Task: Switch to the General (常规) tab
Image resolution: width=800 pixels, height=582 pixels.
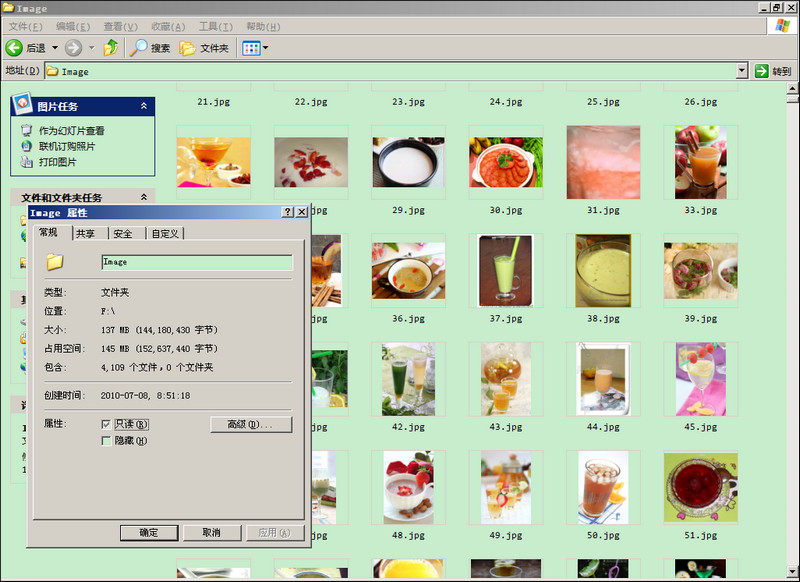Action: (x=48, y=233)
